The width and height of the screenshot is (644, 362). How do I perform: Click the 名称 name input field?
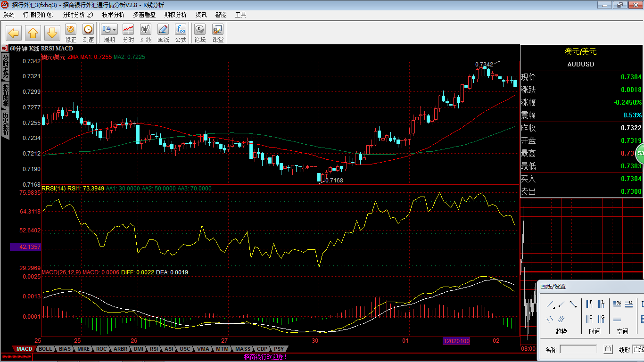(578, 349)
